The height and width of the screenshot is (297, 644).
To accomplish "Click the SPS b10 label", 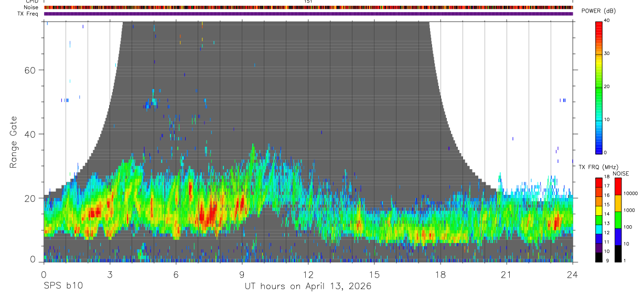I will [x=63, y=286].
